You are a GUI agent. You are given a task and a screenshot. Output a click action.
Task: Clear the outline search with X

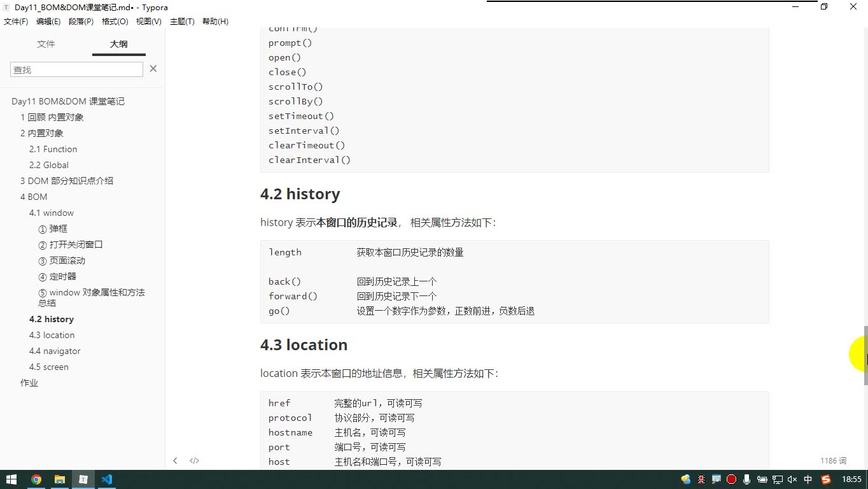(153, 69)
